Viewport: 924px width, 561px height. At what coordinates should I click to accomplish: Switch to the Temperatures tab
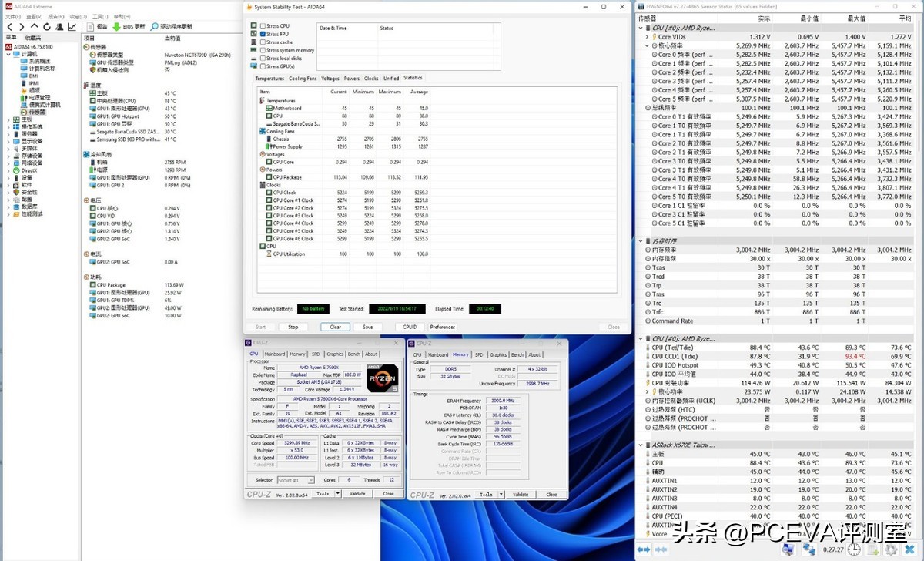pos(269,79)
